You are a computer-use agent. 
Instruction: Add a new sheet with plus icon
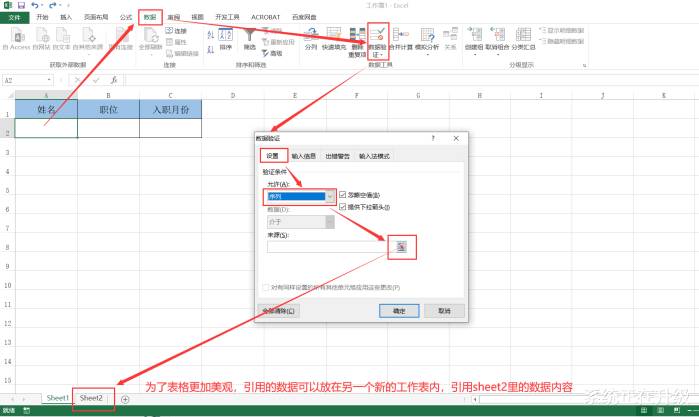[x=125, y=399]
